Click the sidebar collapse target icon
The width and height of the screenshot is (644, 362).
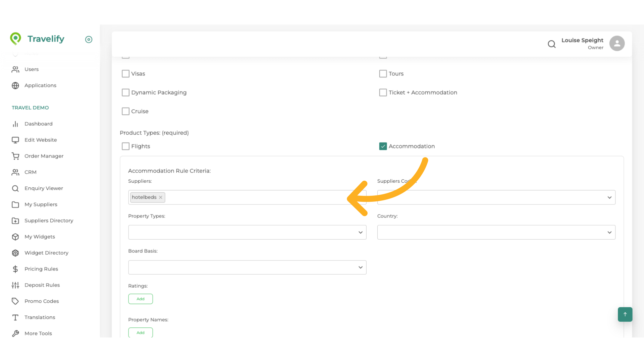click(x=89, y=40)
